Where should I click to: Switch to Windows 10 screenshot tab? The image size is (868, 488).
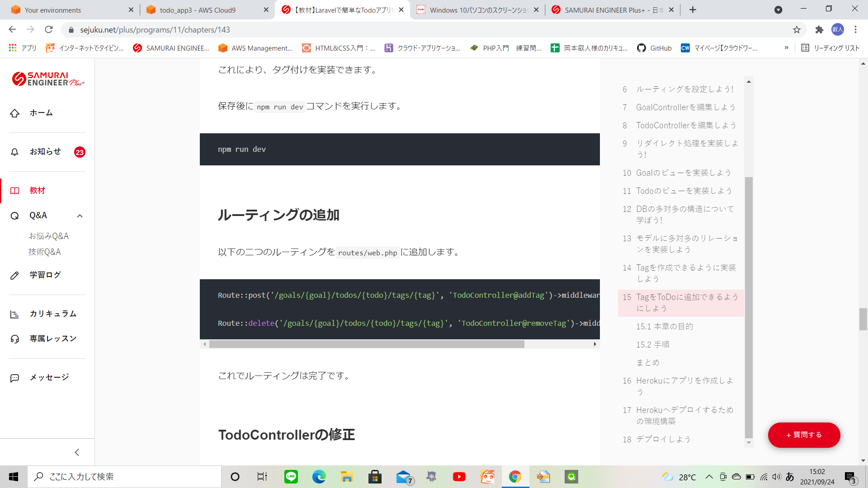[x=478, y=9]
